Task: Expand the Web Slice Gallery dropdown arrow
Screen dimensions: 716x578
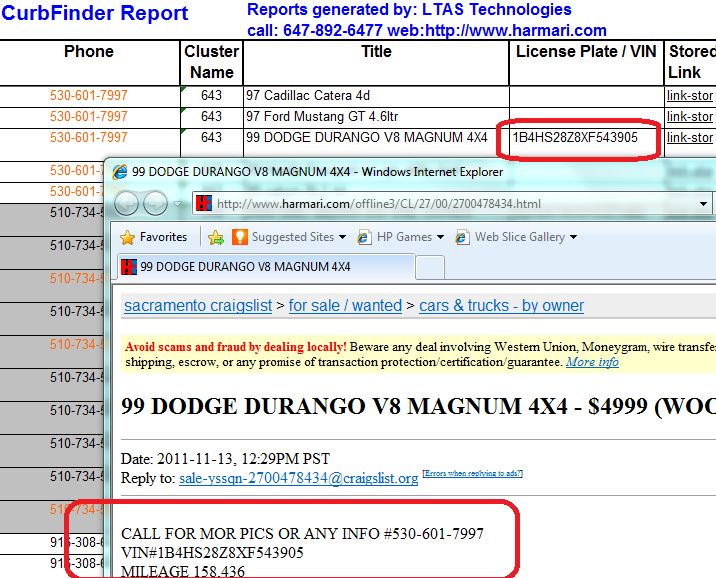Action: [574, 237]
